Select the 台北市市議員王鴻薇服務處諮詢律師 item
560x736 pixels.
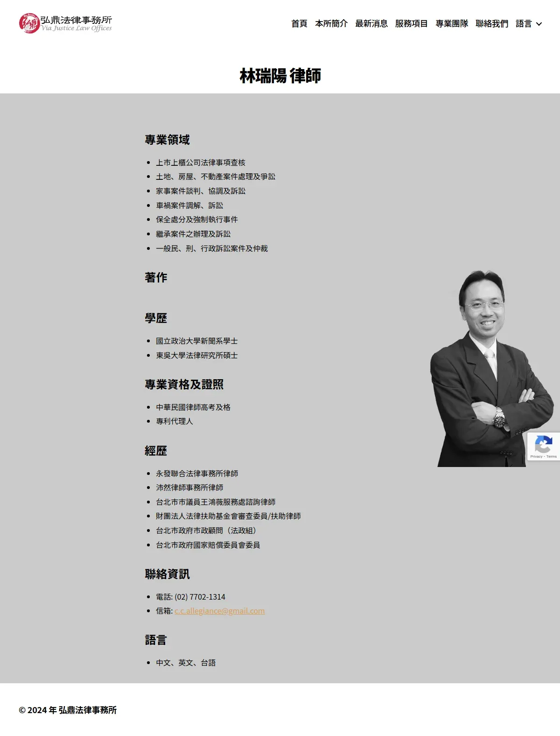pos(216,502)
